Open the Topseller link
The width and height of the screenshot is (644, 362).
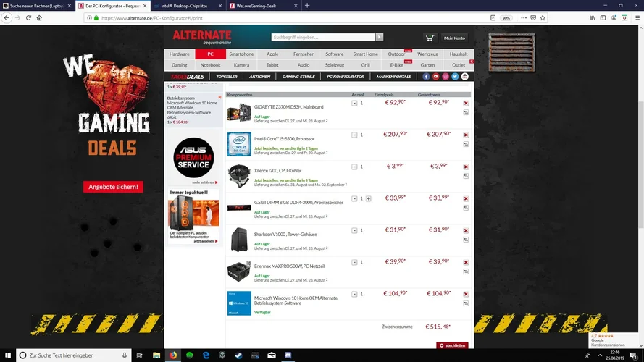coord(227,77)
